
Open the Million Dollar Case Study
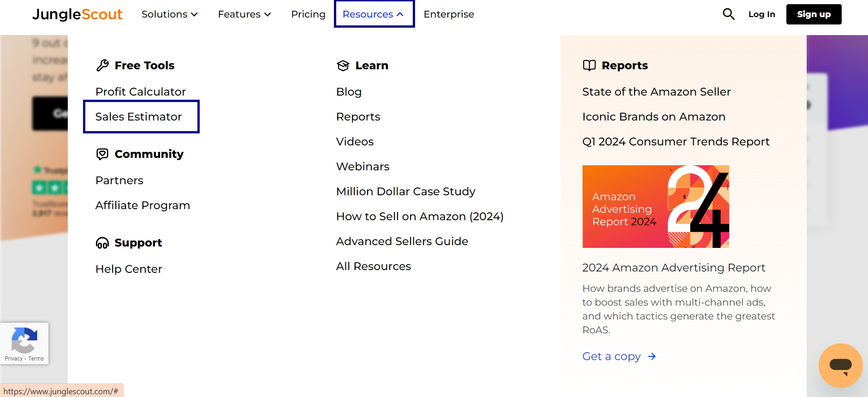(x=406, y=192)
